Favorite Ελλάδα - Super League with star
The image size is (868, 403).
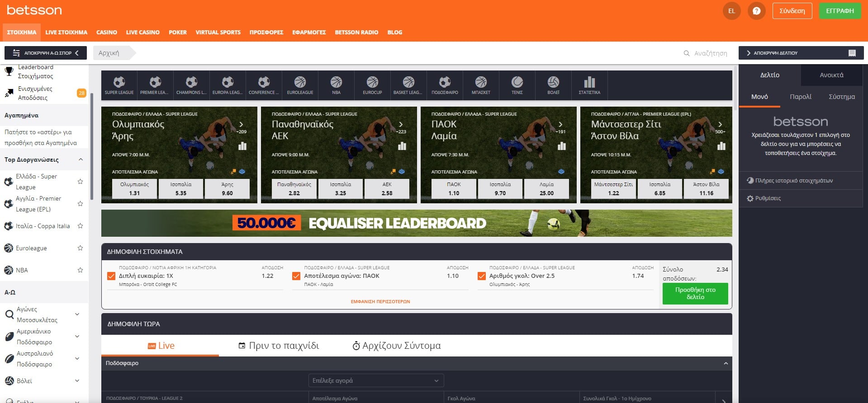(x=80, y=182)
